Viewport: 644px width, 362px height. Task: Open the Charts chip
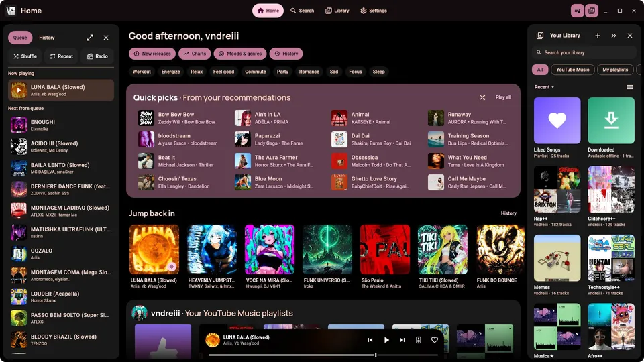(195, 54)
